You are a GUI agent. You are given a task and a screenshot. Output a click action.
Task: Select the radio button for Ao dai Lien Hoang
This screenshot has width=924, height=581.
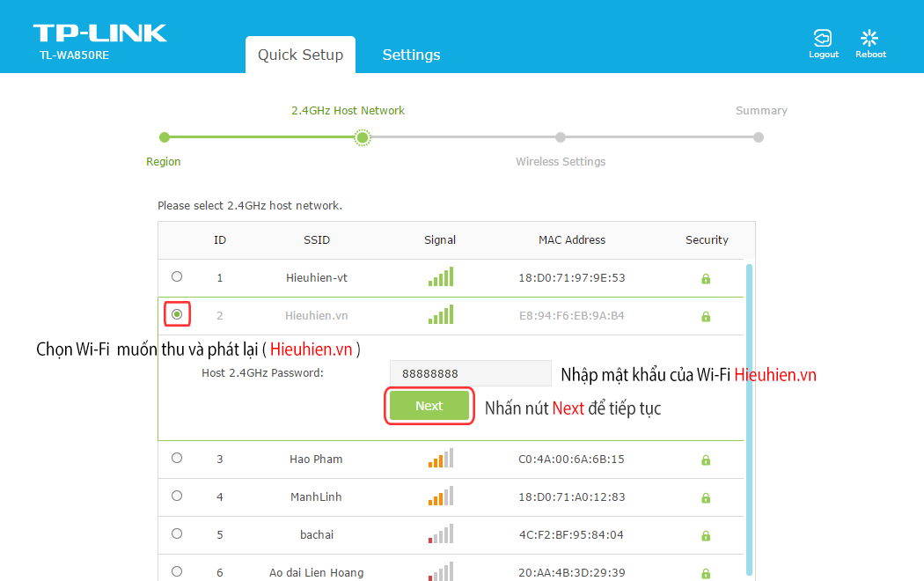pyautogui.click(x=177, y=570)
